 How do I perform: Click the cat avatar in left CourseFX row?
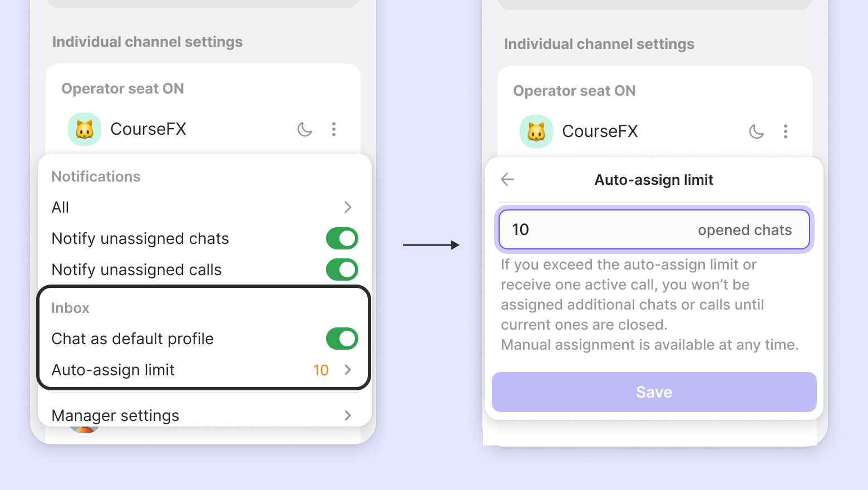85,129
